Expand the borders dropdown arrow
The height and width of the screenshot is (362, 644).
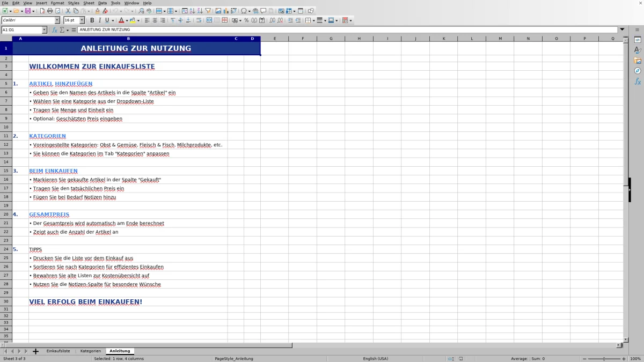pyautogui.click(x=314, y=20)
